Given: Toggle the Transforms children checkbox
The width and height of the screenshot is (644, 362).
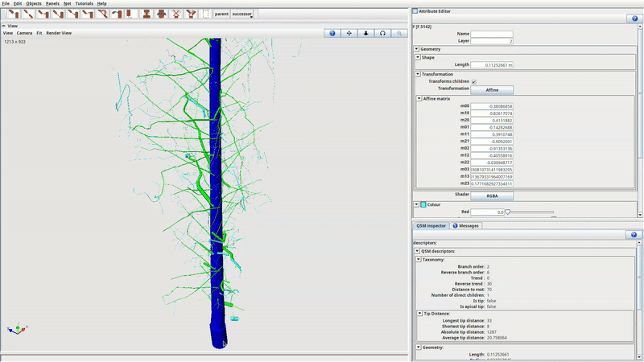Looking at the screenshot, I should pos(473,81).
